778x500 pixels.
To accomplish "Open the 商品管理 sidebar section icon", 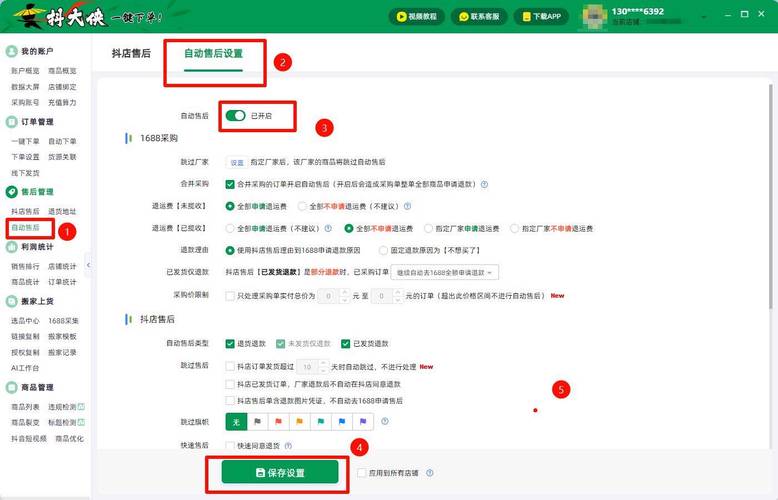I will pos(11,387).
